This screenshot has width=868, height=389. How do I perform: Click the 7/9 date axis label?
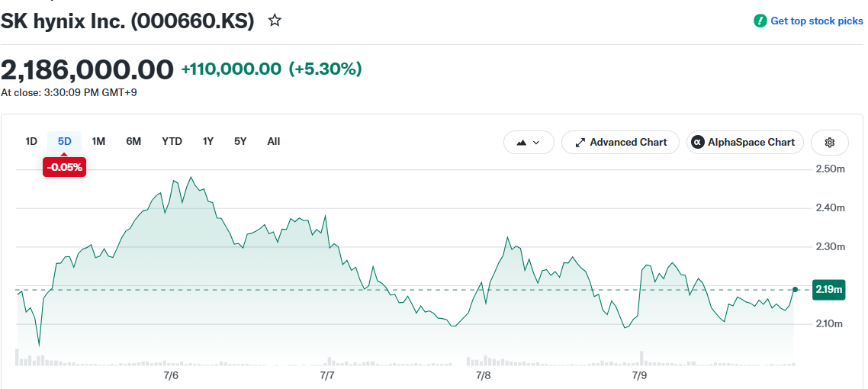click(x=639, y=376)
